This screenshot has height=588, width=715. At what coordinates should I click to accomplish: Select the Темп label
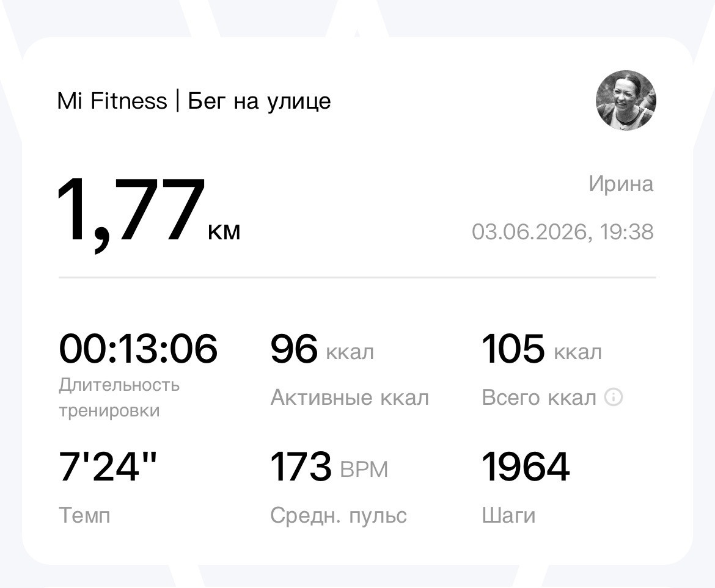pos(85,515)
